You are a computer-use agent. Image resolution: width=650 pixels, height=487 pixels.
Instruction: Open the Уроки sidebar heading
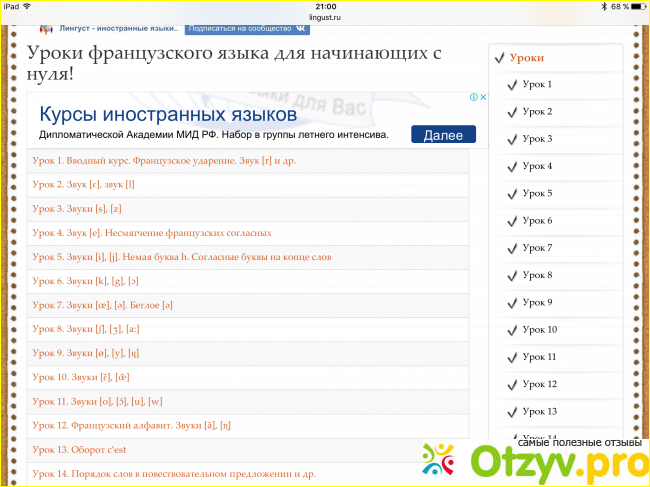click(527, 58)
